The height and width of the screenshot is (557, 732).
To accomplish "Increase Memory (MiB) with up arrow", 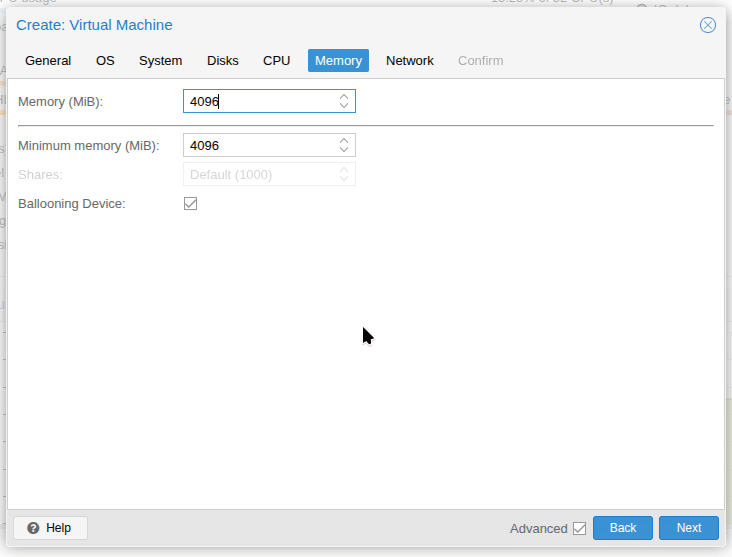I will (344, 97).
